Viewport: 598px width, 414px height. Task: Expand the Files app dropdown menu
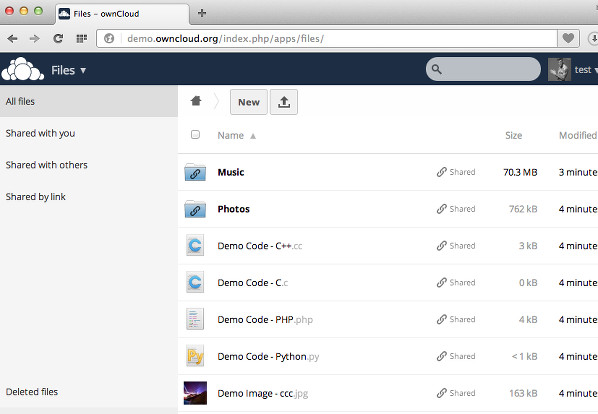tap(69, 70)
